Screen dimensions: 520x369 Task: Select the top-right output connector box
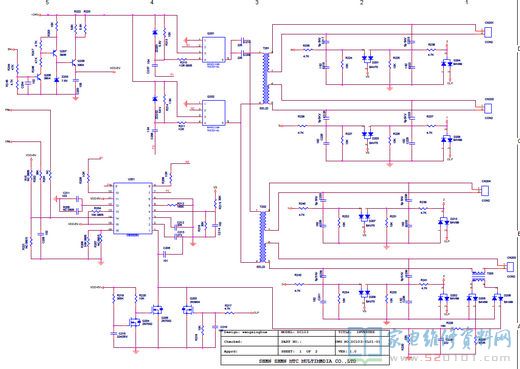pos(488,32)
